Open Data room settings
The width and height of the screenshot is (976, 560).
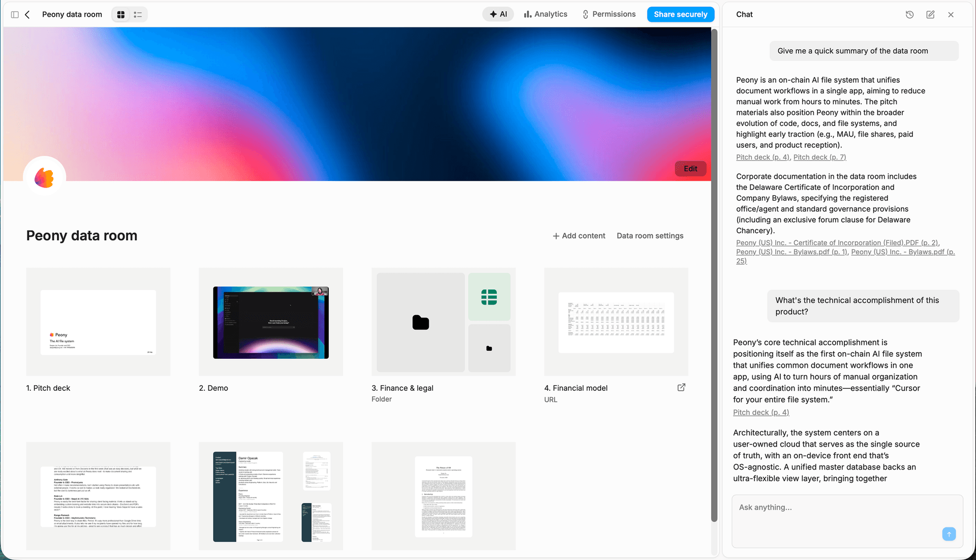(650, 235)
